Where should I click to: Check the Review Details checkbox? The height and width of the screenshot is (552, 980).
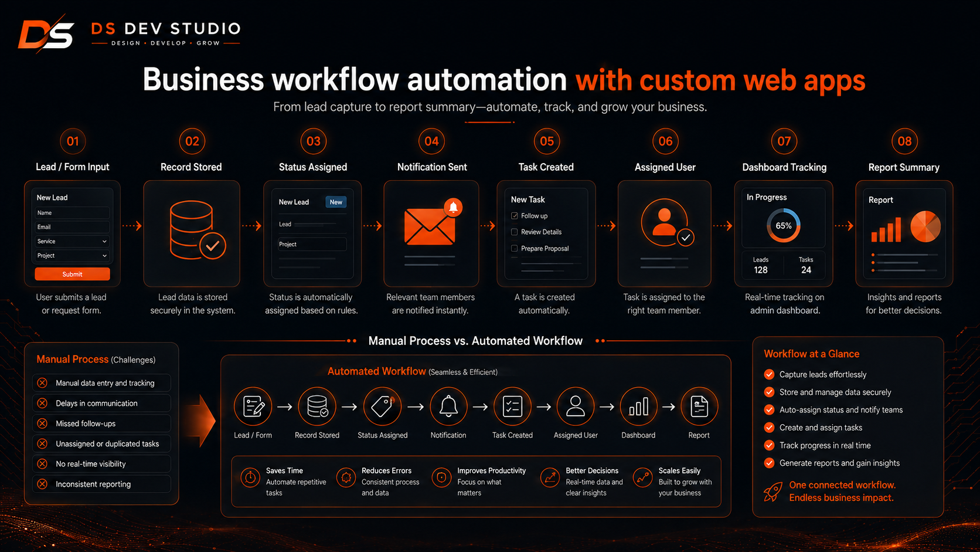tap(514, 232)
